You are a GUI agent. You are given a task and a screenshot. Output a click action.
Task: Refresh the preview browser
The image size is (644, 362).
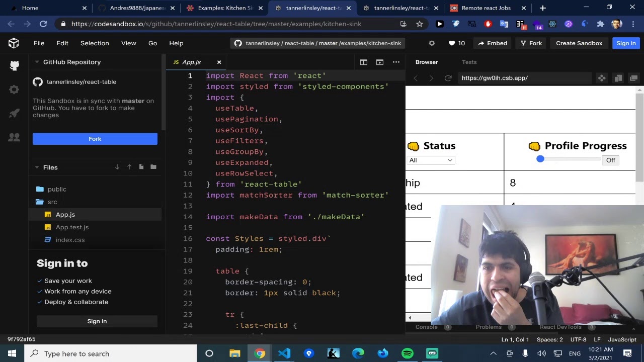pyautogui.click(x=448, y=78)
